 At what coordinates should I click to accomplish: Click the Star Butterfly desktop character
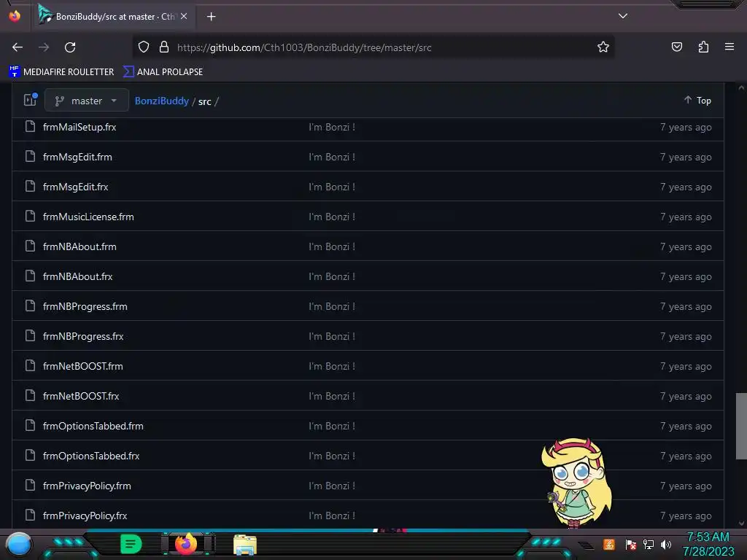(576, 483)
